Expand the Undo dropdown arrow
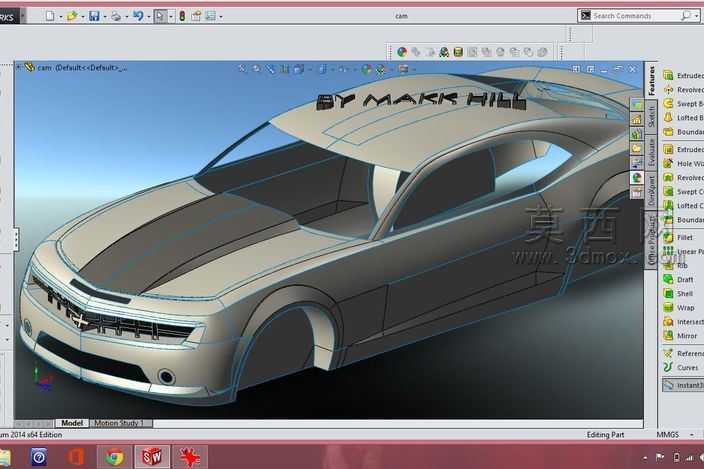This screenshot has height=469, width=704. pyautogui.click(x=149, y=17)
